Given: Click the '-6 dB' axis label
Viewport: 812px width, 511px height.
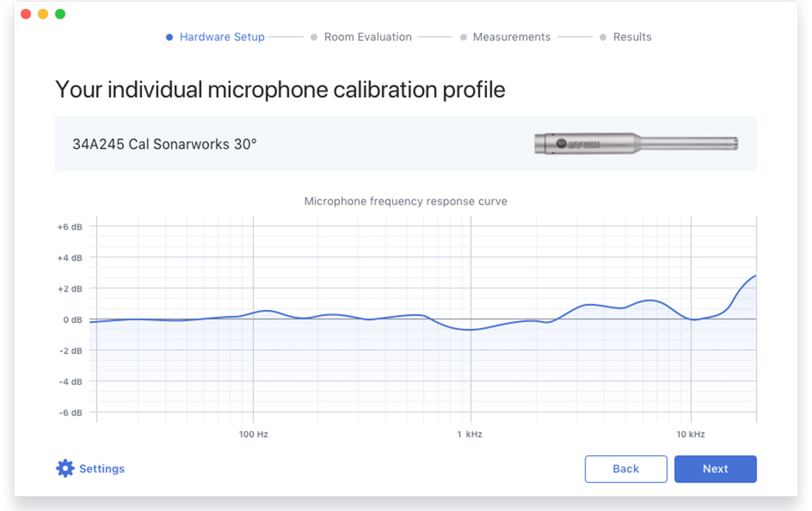Looking at the screenshot, I should coord(71,413).
